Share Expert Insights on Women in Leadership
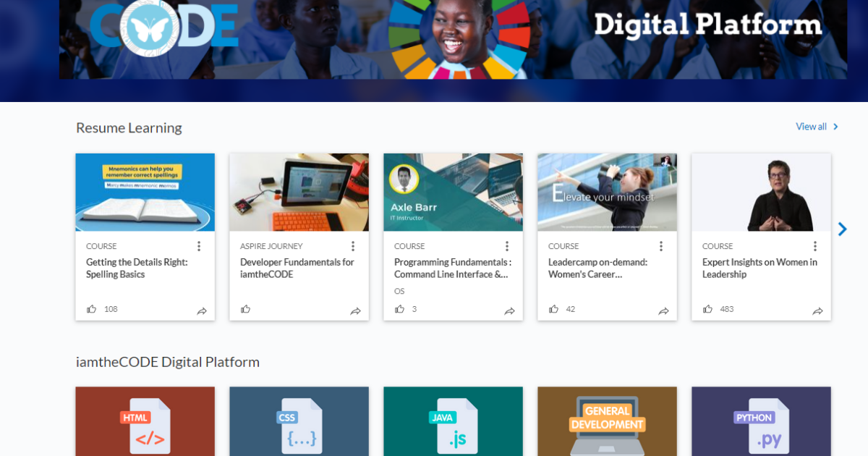 click(x=818, y=311)
